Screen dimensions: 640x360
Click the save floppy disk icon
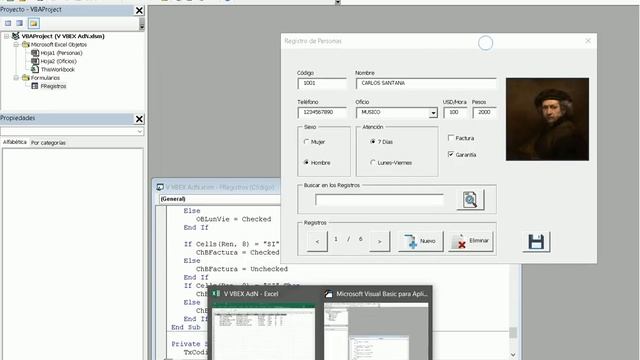coord(536,242)
